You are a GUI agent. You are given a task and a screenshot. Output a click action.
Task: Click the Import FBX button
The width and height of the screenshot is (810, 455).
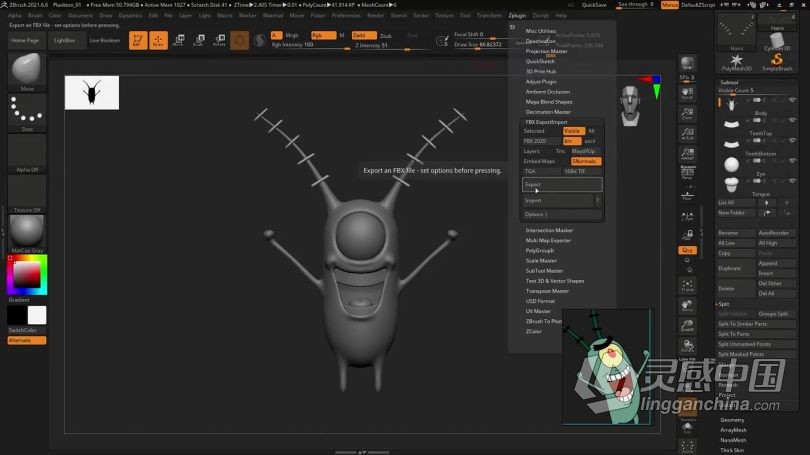click(557, 200)
